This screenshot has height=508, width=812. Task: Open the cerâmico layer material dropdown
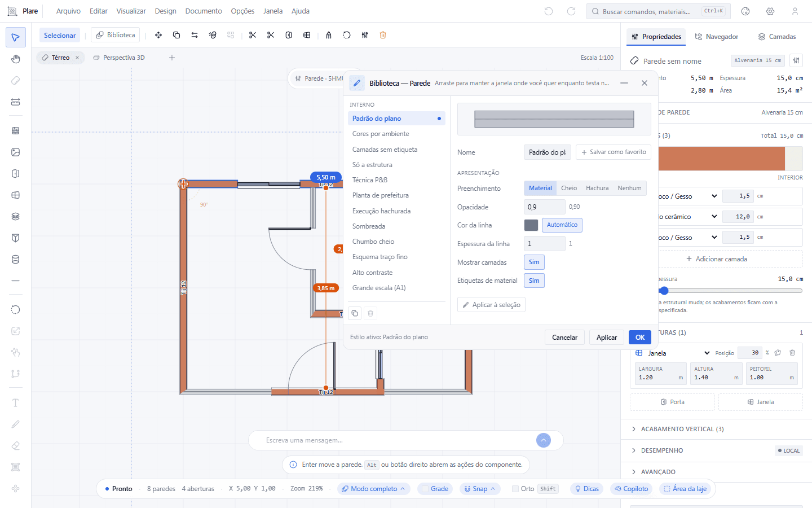point(688,217)
